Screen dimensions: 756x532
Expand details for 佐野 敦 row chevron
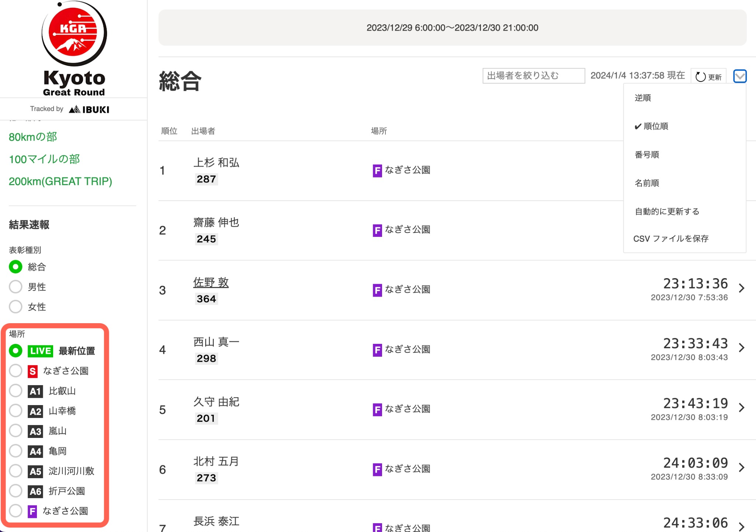click(x=742, y=288)
